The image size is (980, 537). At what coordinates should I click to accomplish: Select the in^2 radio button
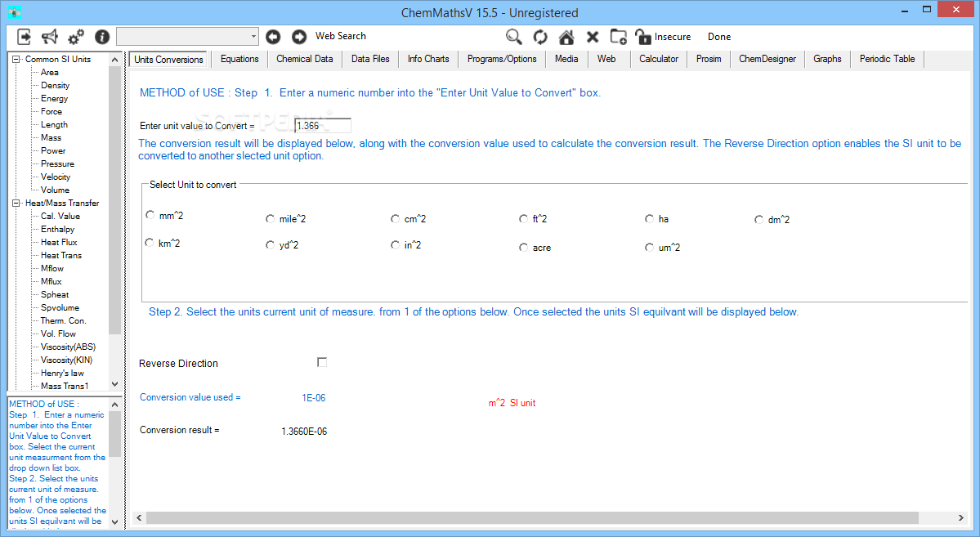tap(395, 244)
